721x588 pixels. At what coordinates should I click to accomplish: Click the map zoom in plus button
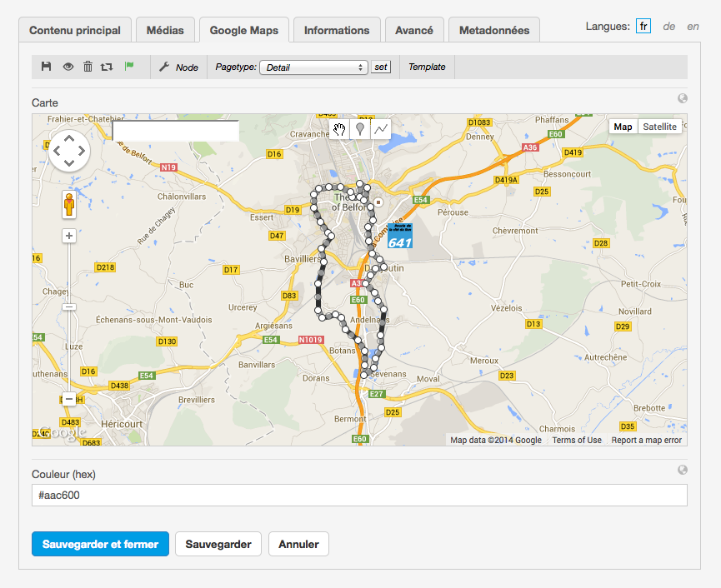(x=69, y=236)
